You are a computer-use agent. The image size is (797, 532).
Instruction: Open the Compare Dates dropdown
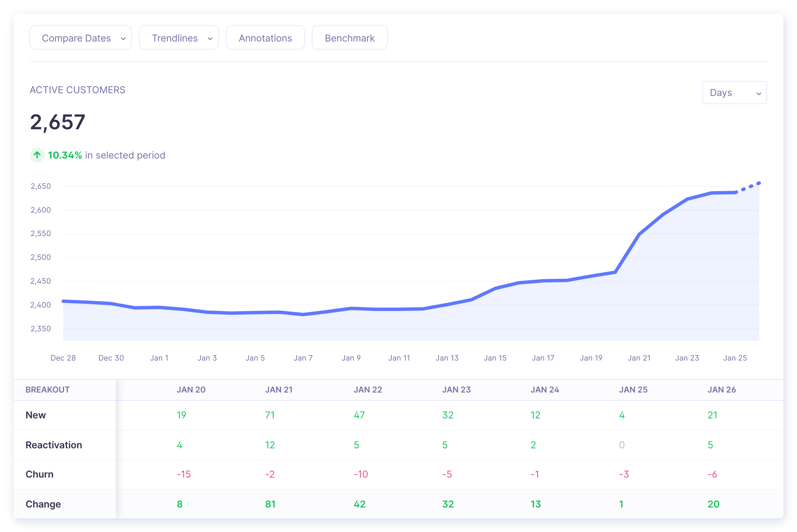pos(81,38)
